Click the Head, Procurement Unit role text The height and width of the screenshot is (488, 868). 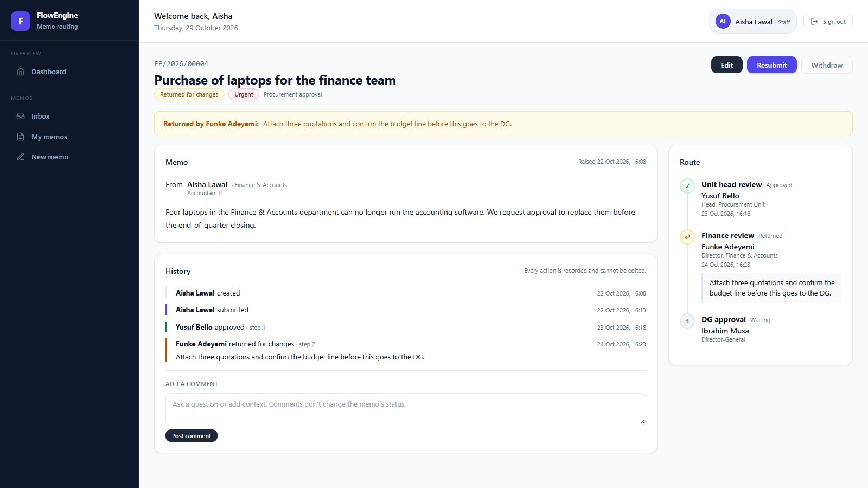point(733,204)
